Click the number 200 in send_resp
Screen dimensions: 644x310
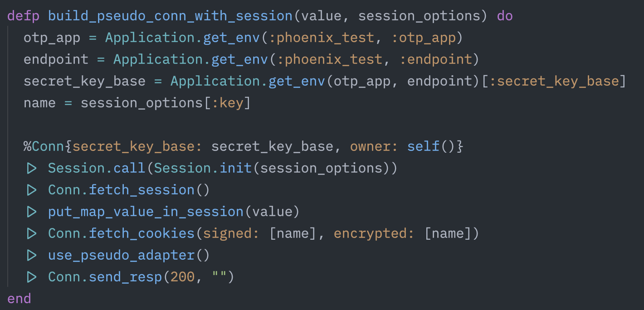[182, 277]
